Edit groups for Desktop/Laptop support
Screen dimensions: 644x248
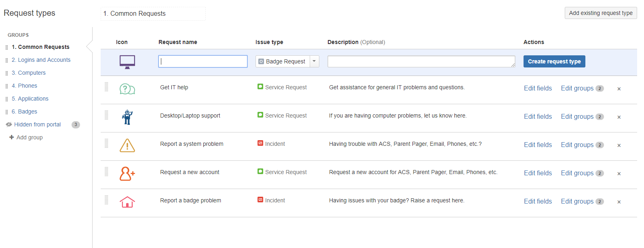pos(577,116)
